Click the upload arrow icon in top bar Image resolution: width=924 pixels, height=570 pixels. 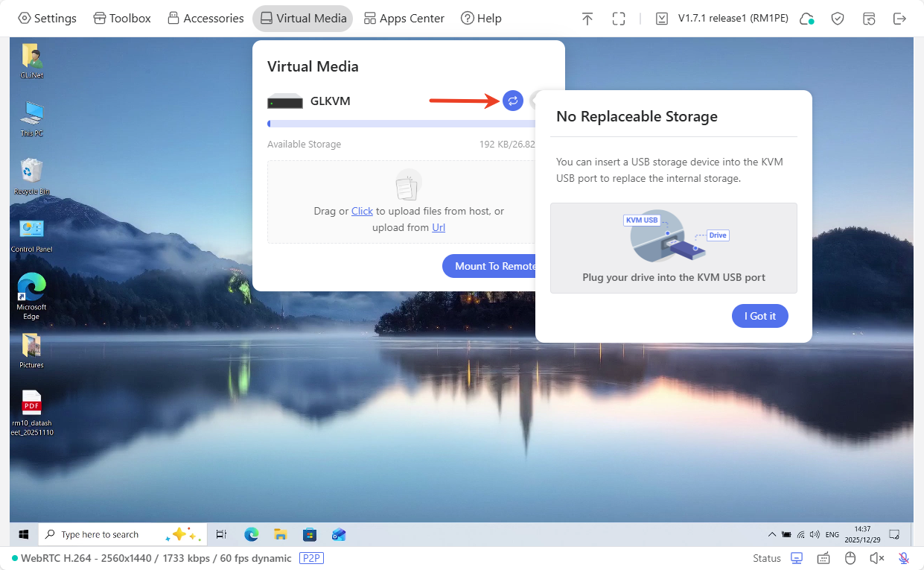587,18
